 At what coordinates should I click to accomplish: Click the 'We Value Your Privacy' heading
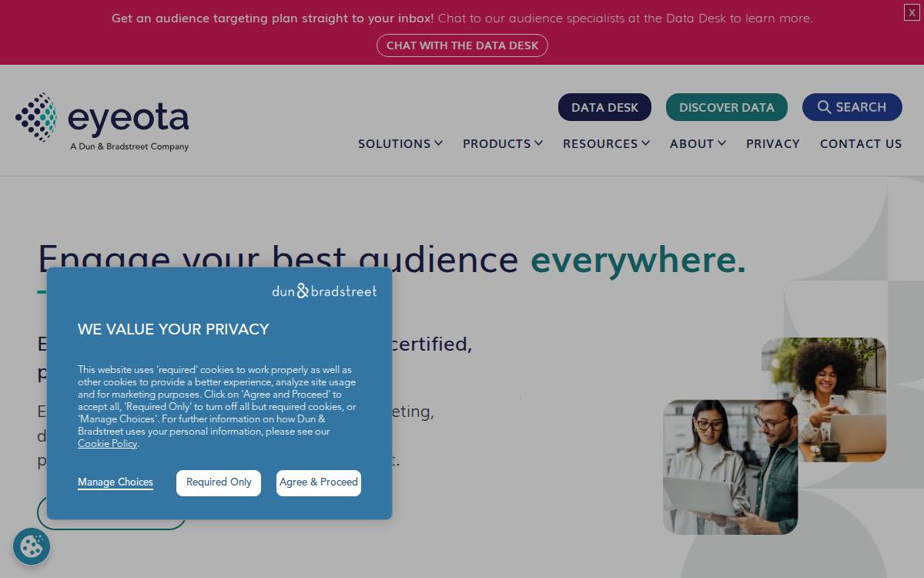pos(173,329)
